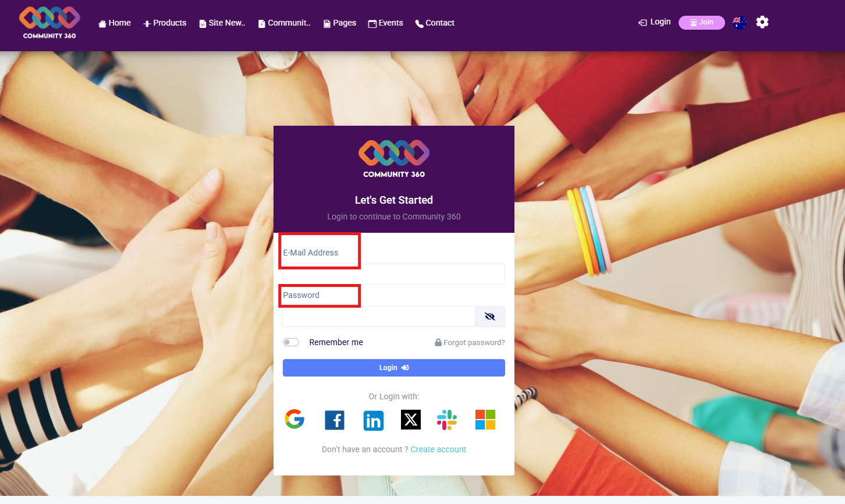This screenshot has width=845, height=504.
Task: Sign in with Slack icon
Action: (x=447, y=420)
